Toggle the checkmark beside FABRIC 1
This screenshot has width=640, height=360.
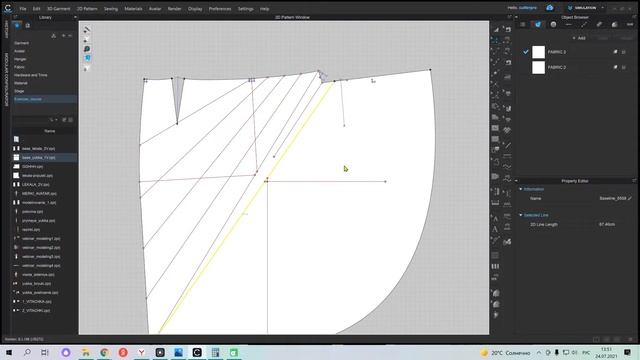[x=525, y=52]
